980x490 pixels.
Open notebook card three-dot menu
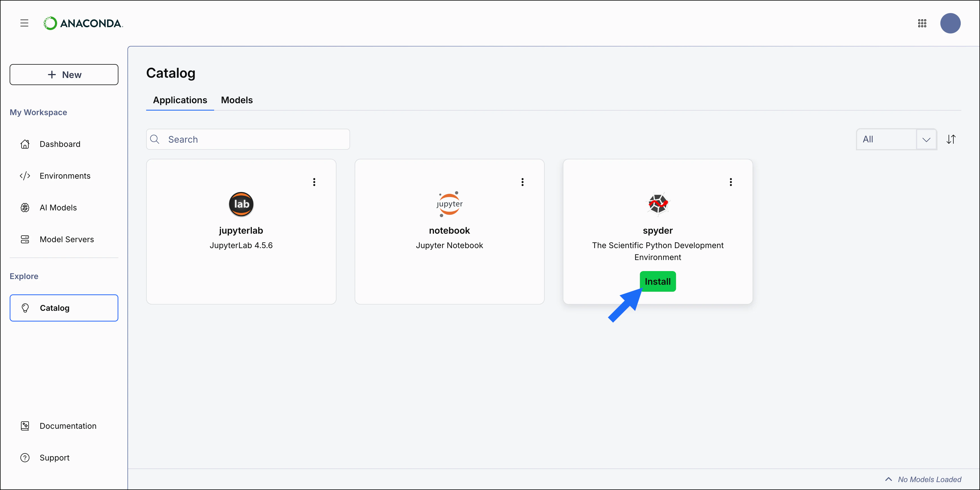(x=522, y=182)
